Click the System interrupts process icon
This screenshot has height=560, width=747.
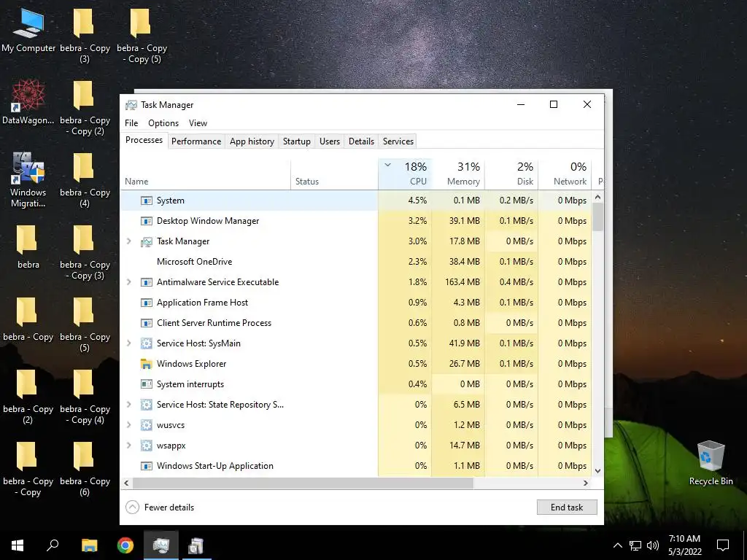point(146,384)
